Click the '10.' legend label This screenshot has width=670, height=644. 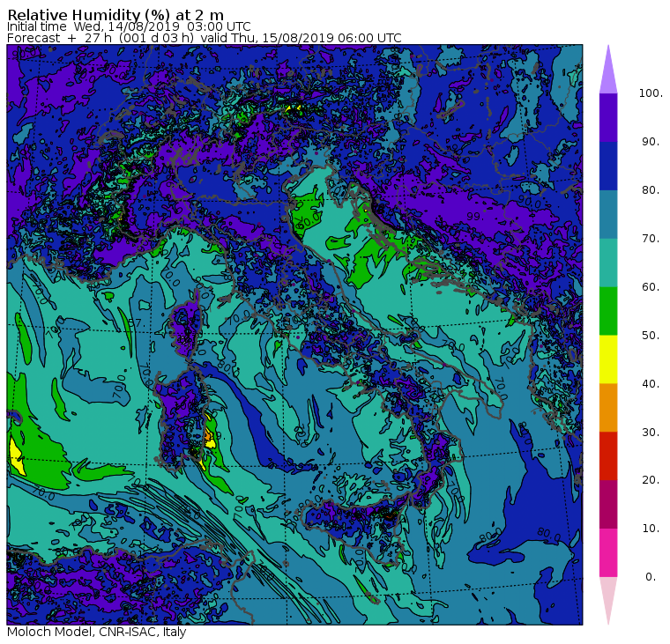[651, 529]
